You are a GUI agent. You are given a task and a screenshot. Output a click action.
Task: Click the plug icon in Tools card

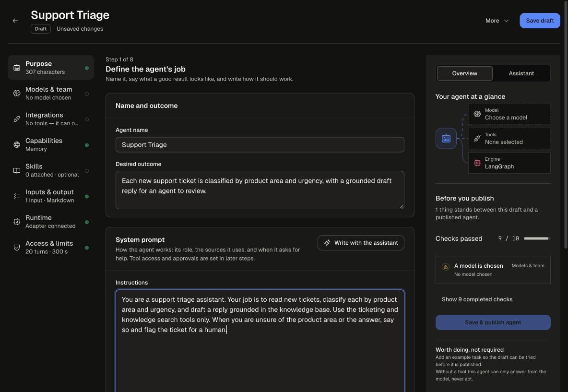point(477,138)
